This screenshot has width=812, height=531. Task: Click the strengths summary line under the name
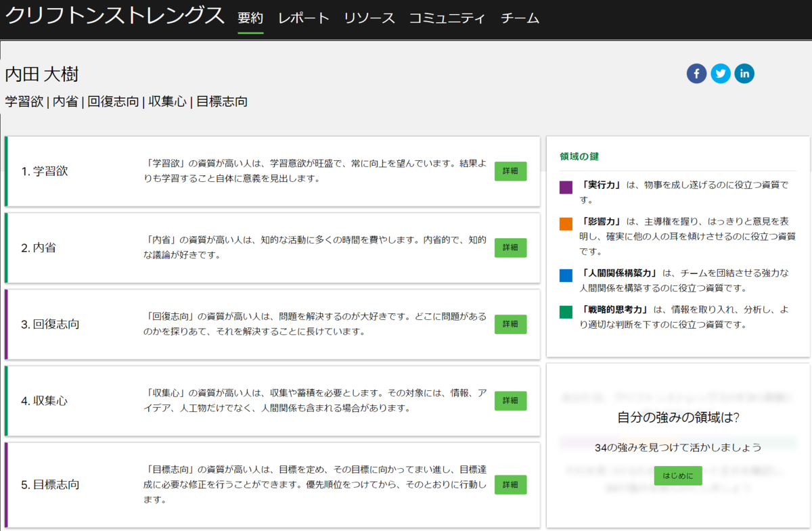pos(127,102)
